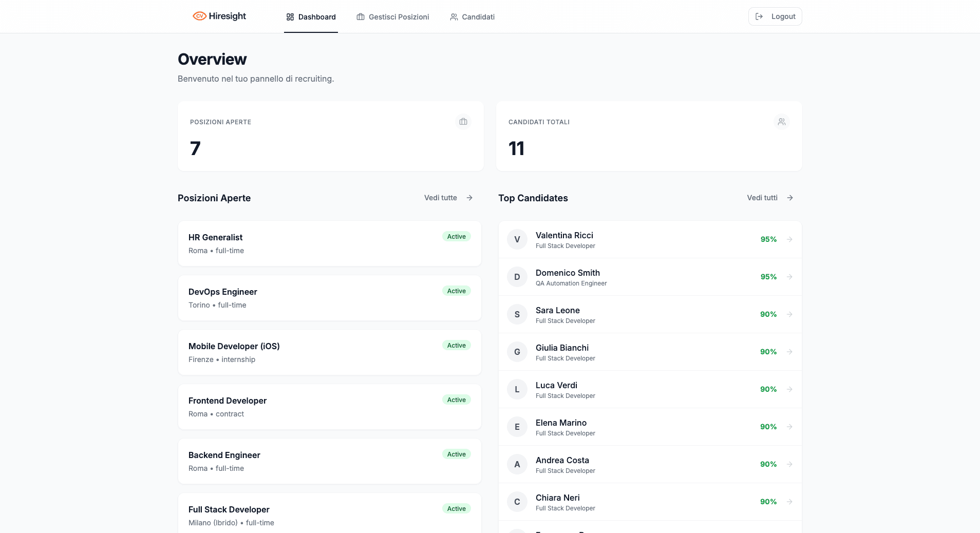Select candidate name Chiara Neri
Viewport: 980px width, 533px height.
pyautogui.click(x=558, y=498)
